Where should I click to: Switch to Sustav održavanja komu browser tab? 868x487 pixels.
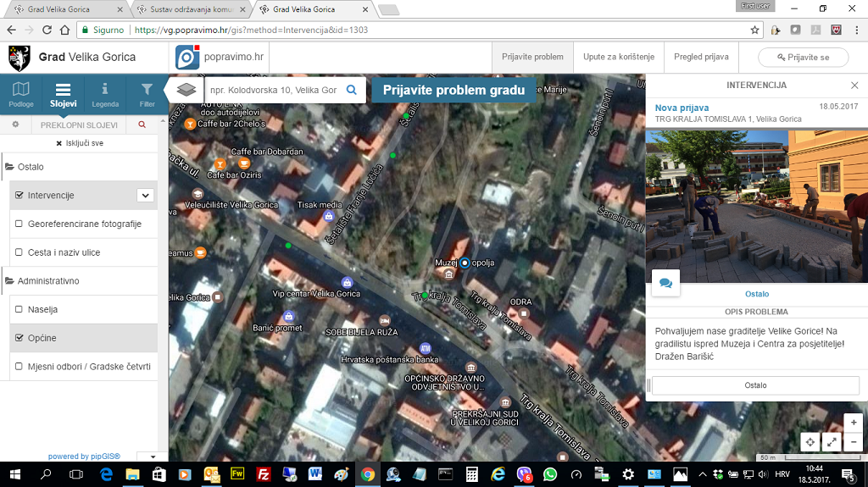(x=191, y=9)
